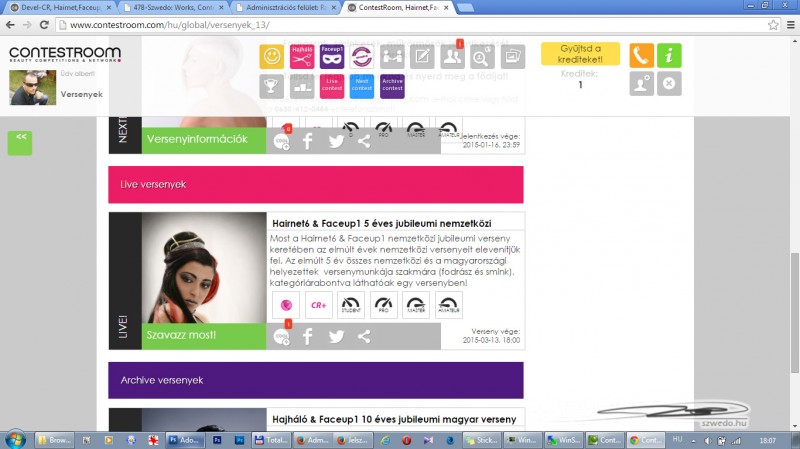Click the volume icon in system tray
The width and height of the screenshot is (800, 449).
point(708,440)
